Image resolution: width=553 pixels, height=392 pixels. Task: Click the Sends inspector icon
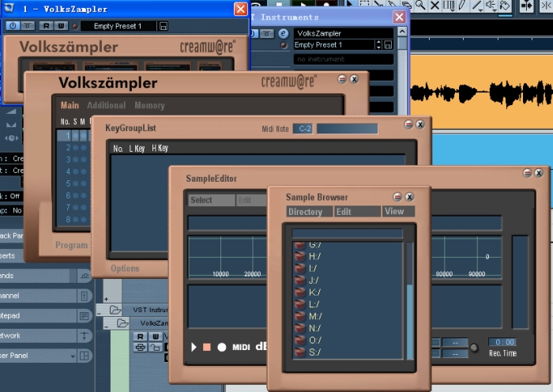point(85,276)
